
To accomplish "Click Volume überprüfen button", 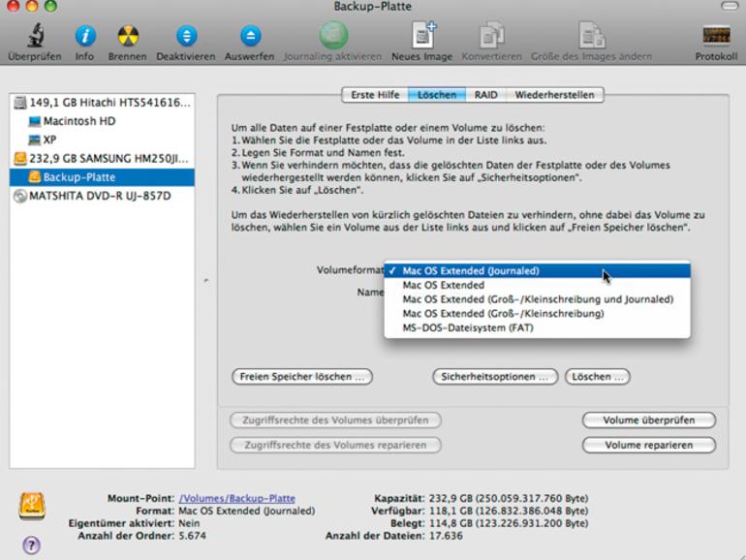I will point(649,420).
